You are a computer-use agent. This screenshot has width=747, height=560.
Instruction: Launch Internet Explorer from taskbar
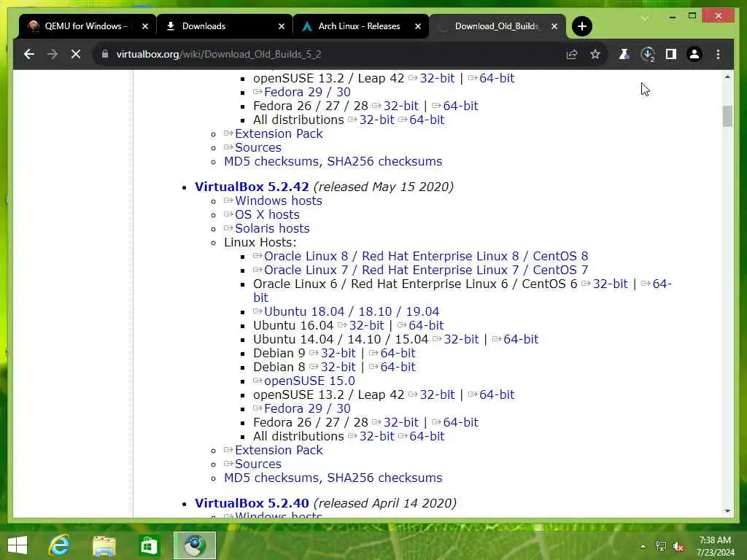click(60, 545)
